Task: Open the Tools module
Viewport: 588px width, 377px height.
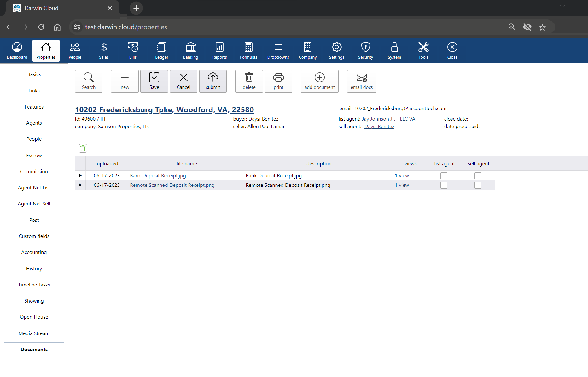Action: [423, 50]
